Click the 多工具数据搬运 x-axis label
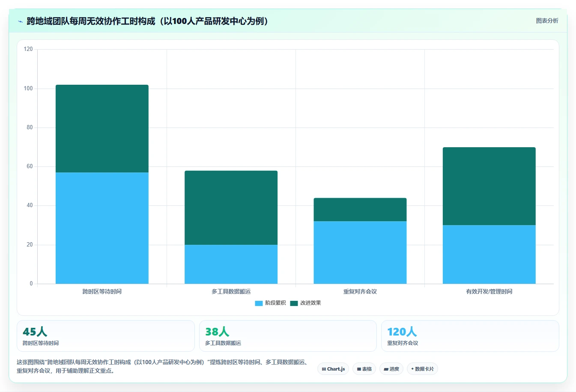This screenshot has width=576, height=392. [x=231, y=291]
